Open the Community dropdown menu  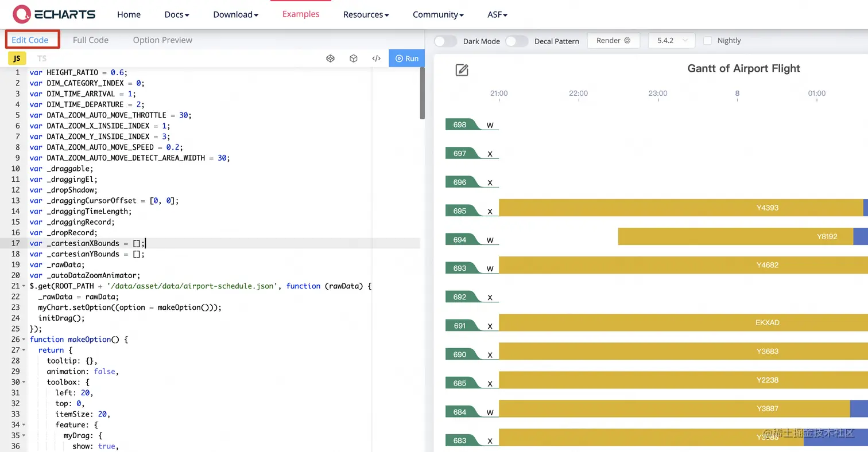click(x=438, y=14)
